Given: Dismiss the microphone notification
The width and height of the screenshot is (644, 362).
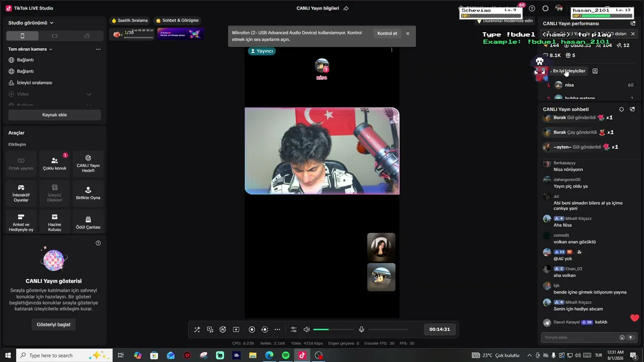Looking at the screenshot, I should [x=408, y=34].
